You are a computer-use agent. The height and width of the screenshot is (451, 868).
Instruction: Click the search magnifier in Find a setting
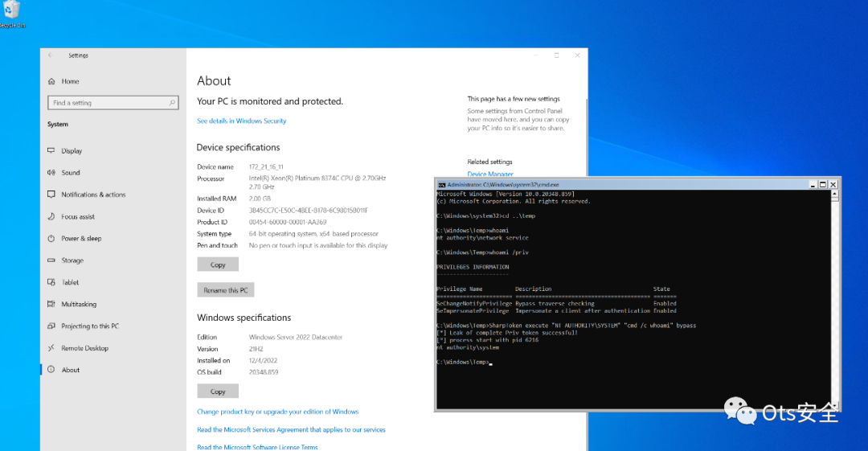pyautogui.click(x=172, y=103)
